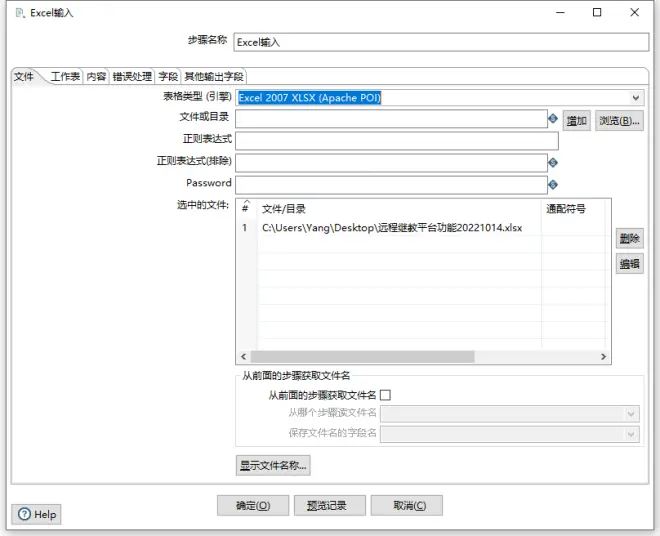Open the 表格类型 (引擎) dropdown arrow
This screenshot has width=660, height=536.
(636, 98)
